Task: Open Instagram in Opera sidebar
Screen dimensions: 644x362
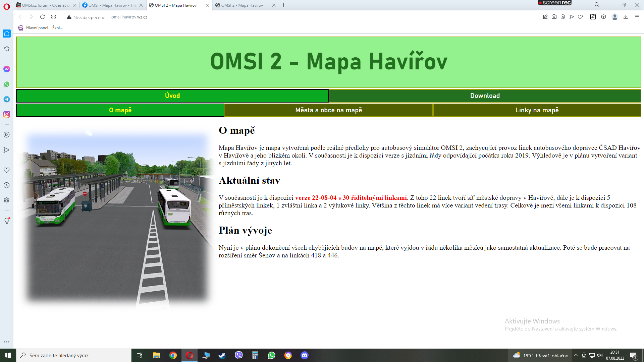Action: 7,114
